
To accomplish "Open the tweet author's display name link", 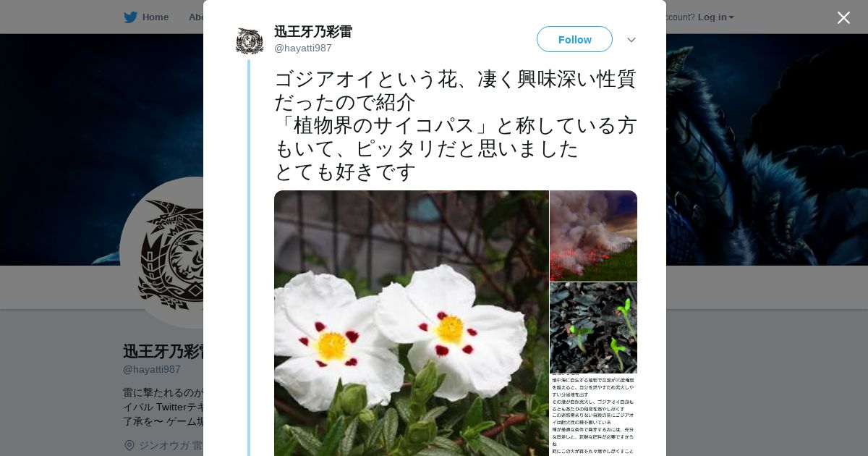I will pos(313,32).
